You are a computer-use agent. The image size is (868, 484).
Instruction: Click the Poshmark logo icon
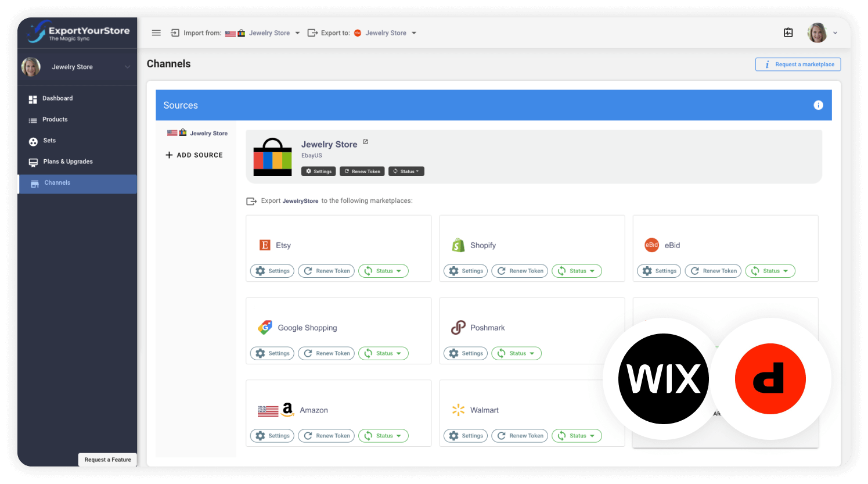click(x=458, y=328)
